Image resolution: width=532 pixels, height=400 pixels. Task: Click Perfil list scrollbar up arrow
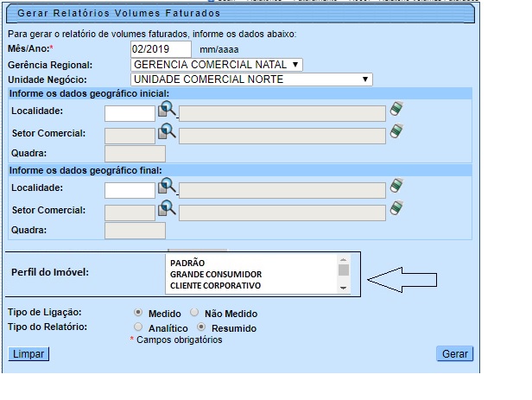(x=344, y=260)
